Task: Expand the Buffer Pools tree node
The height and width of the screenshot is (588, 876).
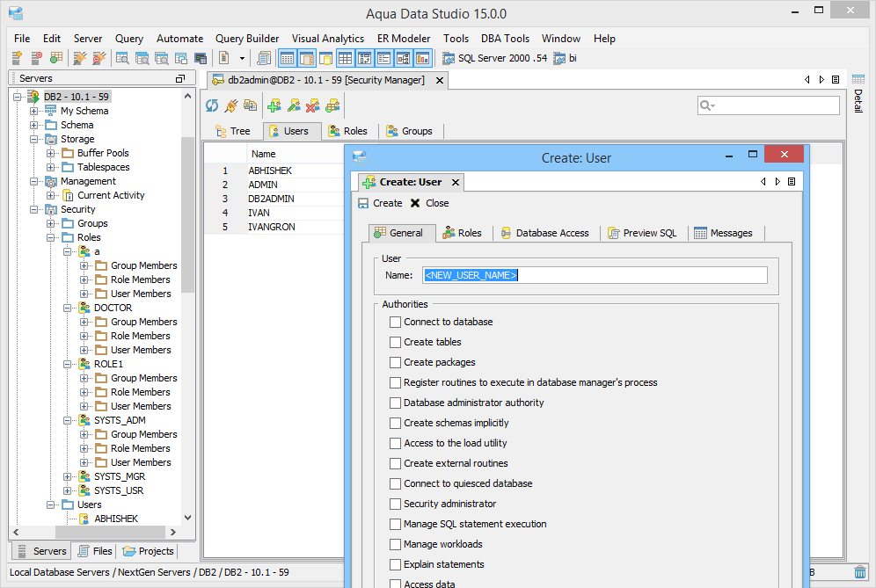Action: click(x=51, y=153)
